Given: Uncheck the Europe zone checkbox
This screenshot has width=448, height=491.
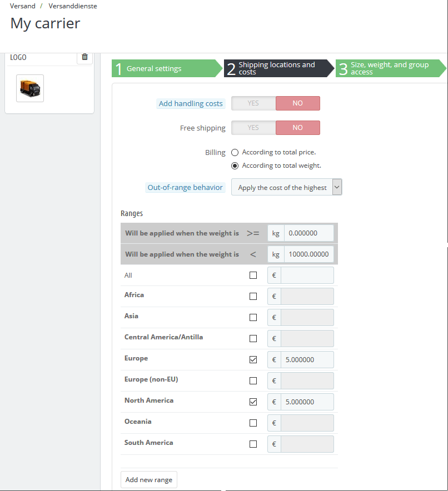Looking at the screenshot, I should pos(253,359).
